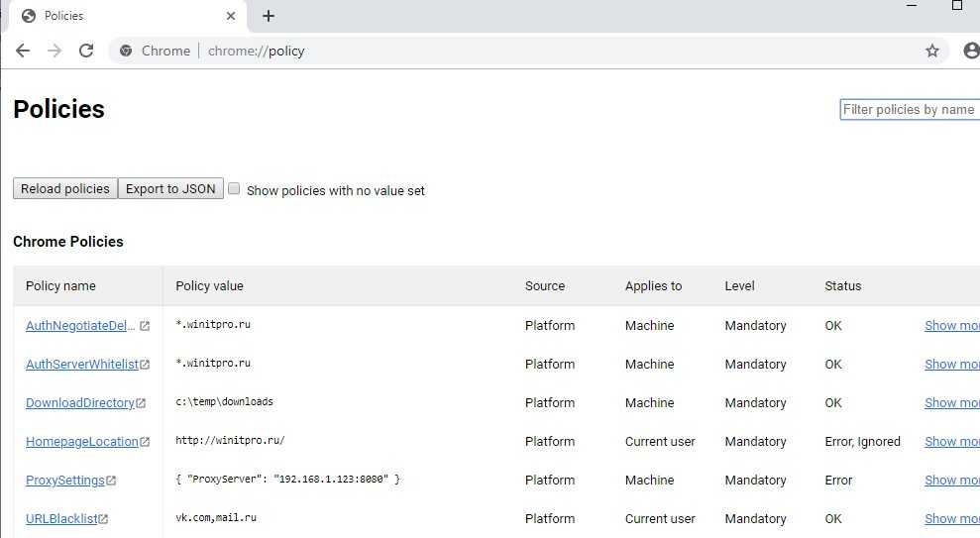
Task: Click the browser forward arrow
Action: coord(54,51)
